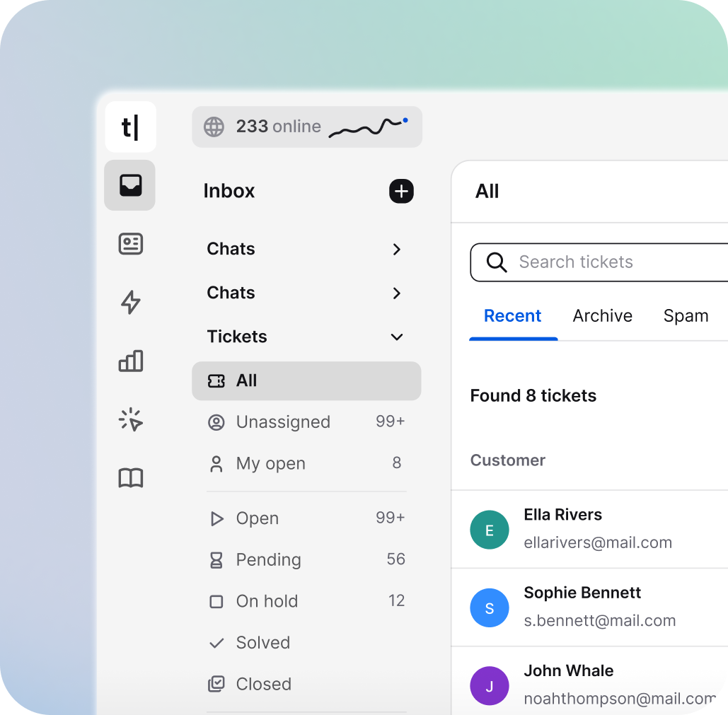Image resolution: width=728 pixels, height=715 pixels.
Task: Open the Reports bar-chart icon
Action: point(130,361)
